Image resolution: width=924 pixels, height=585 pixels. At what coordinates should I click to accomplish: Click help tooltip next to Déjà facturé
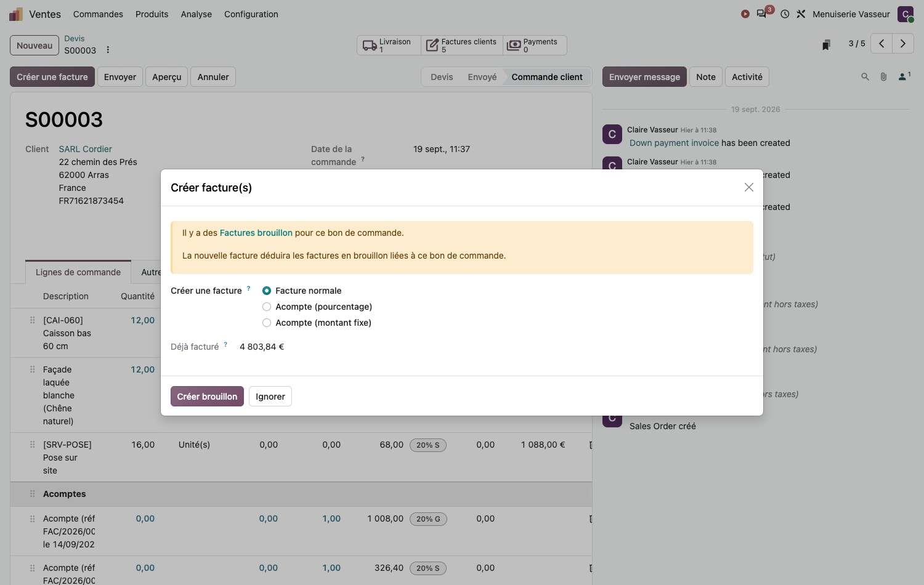click(225, 344)
